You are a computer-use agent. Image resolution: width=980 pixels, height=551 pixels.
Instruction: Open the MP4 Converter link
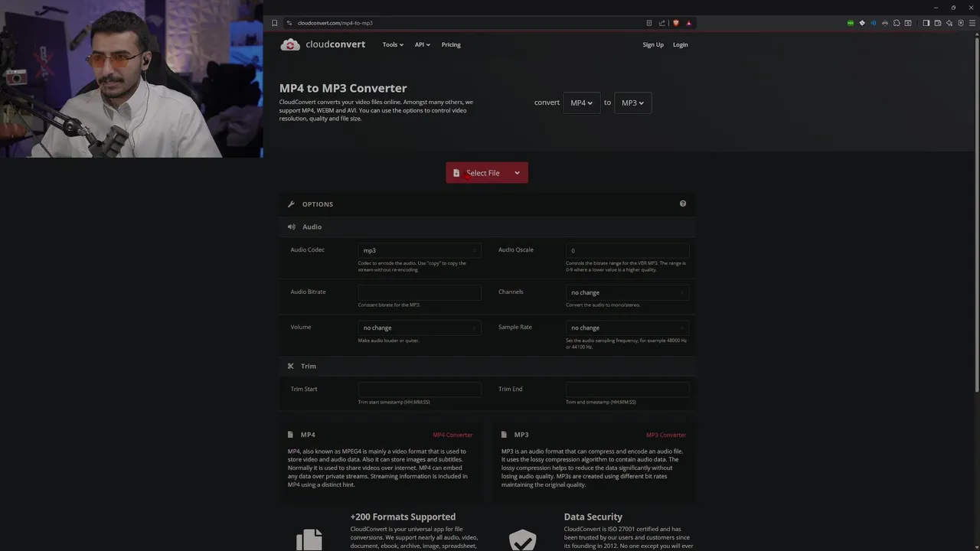pos(452,435)
